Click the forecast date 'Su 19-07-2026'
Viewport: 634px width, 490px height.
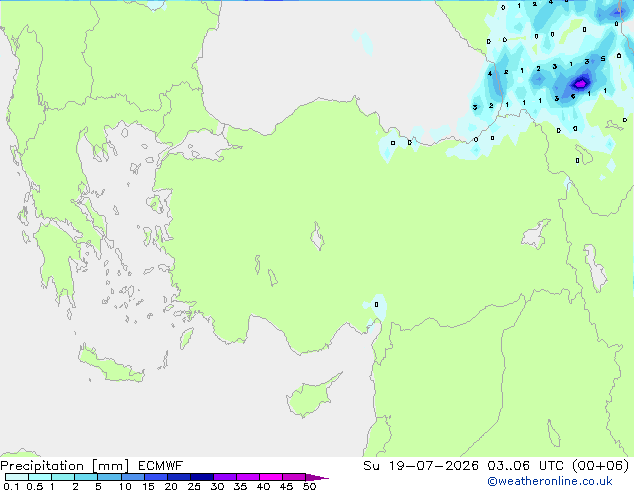(x=421, y=466)
